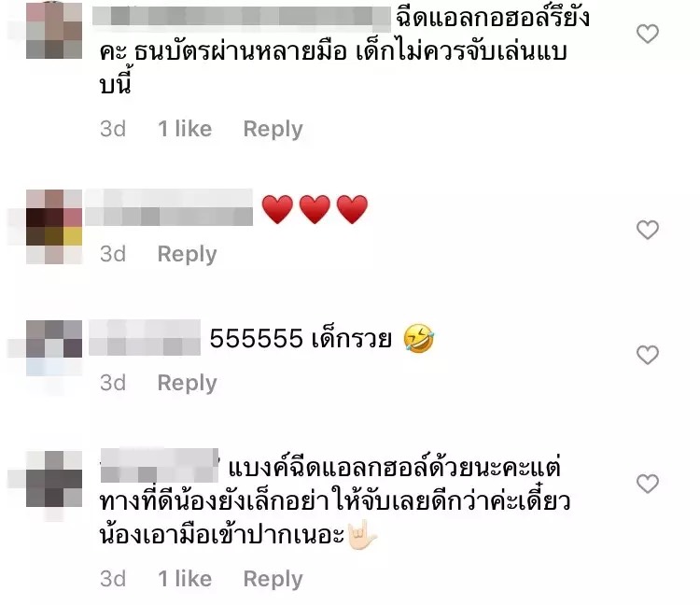
Task: Open username before the 555555 text
Action: click(145, 338)
